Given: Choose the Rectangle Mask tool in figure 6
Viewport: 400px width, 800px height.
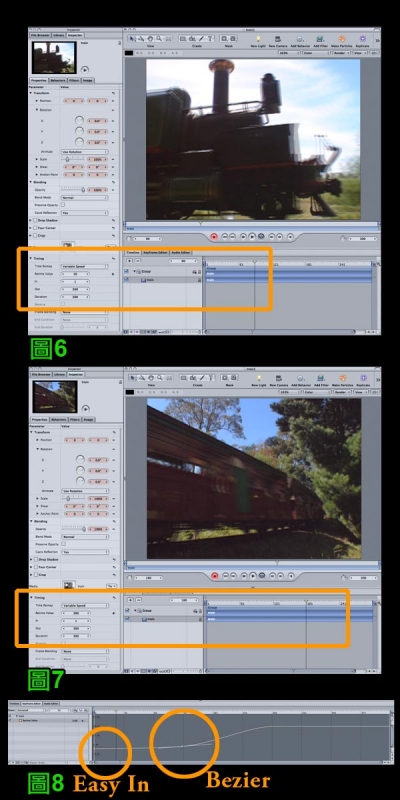Looking at the screenshot, I should (x=225, y=38).
